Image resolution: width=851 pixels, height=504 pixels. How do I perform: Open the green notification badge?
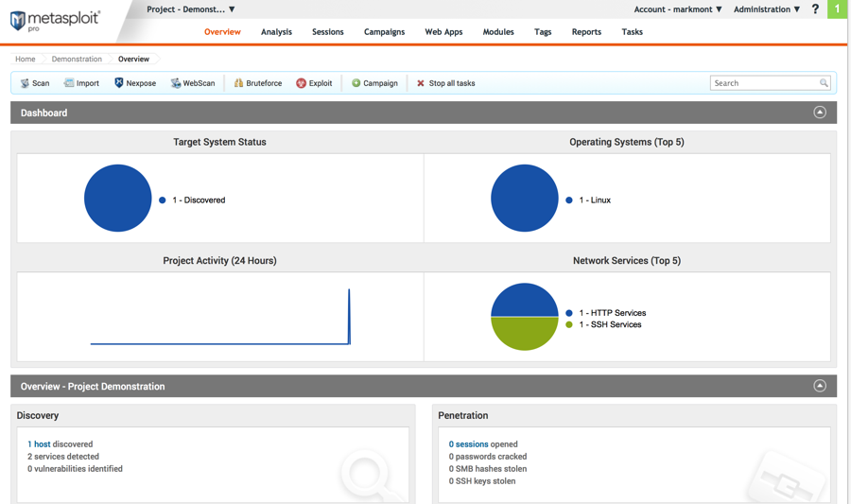837,9
